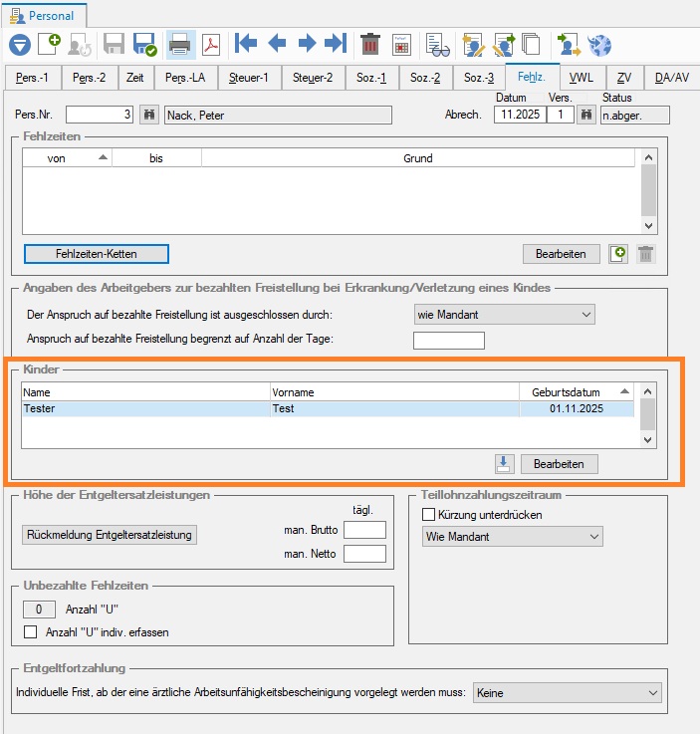Open the calendar icon in toolbar
Viewport: 700px width, 734px height.
[401, 45]
